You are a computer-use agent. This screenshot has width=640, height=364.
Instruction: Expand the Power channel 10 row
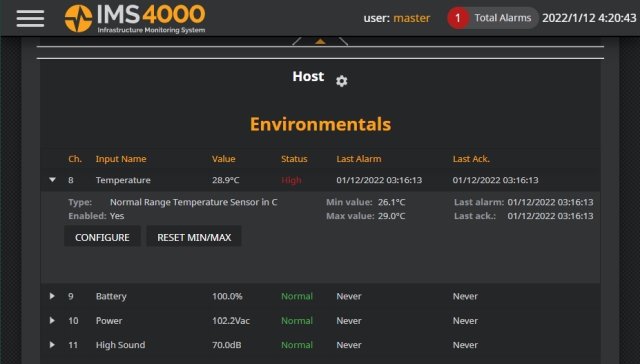52,320
